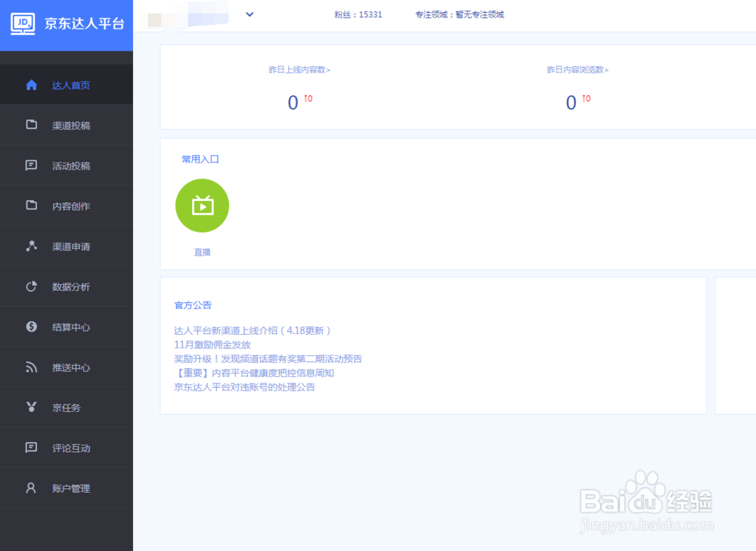Viewport: 756px width, 551px height.
Task: Open the 昨日内容浏览数> link
Action: click(578, 70)
